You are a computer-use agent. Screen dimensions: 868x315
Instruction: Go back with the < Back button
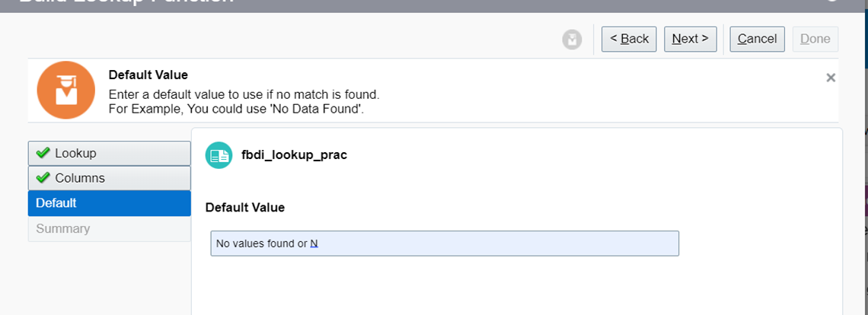point(629,39)
